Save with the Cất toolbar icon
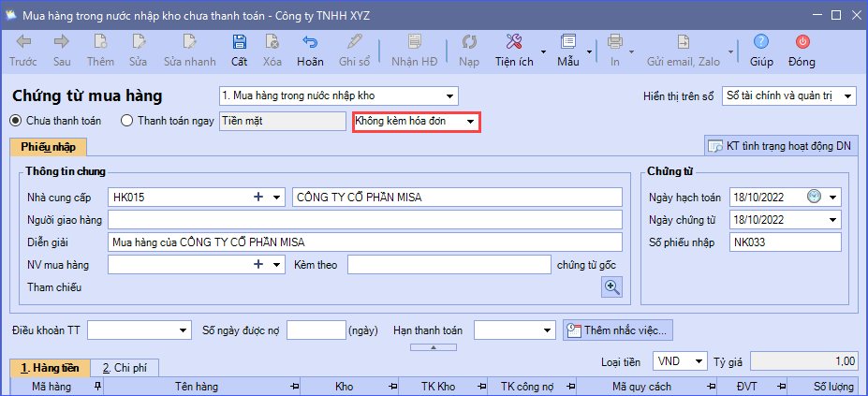 click(x=239, y=41)
